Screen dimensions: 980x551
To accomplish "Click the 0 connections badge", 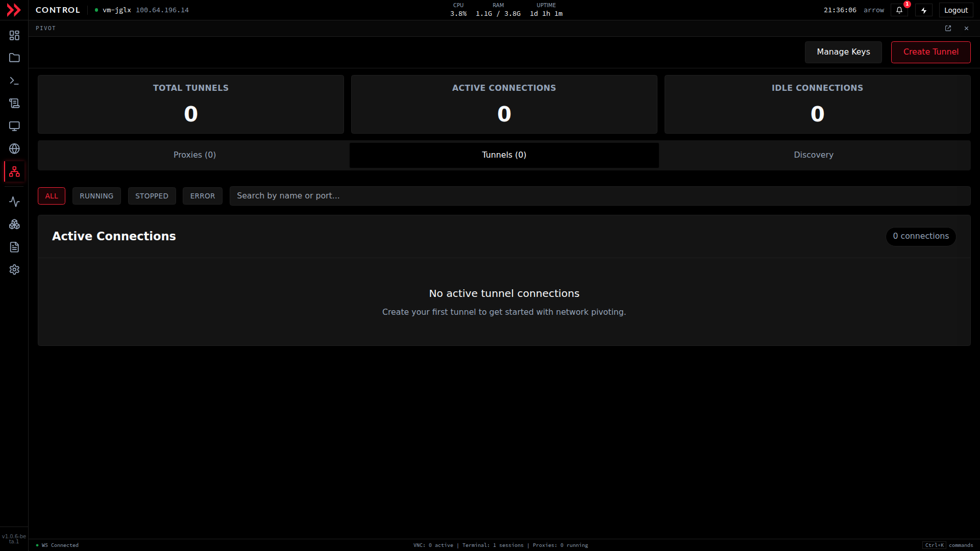I will (921, 236).
